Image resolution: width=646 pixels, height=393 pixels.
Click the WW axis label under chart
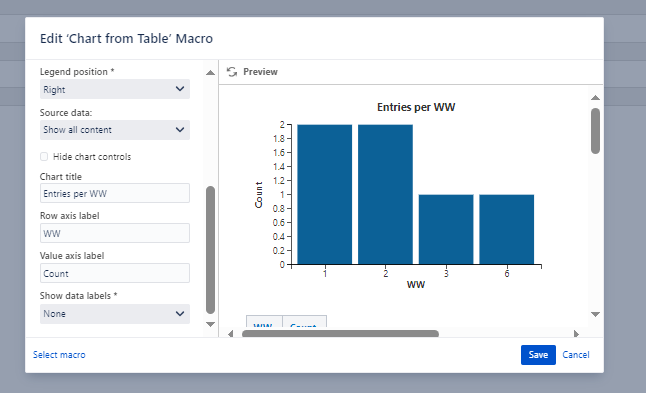[x=416, y=285]
